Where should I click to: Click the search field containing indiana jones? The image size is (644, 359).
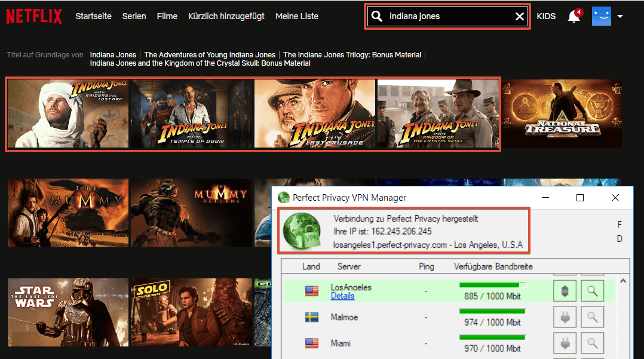(x=447, y=17)
